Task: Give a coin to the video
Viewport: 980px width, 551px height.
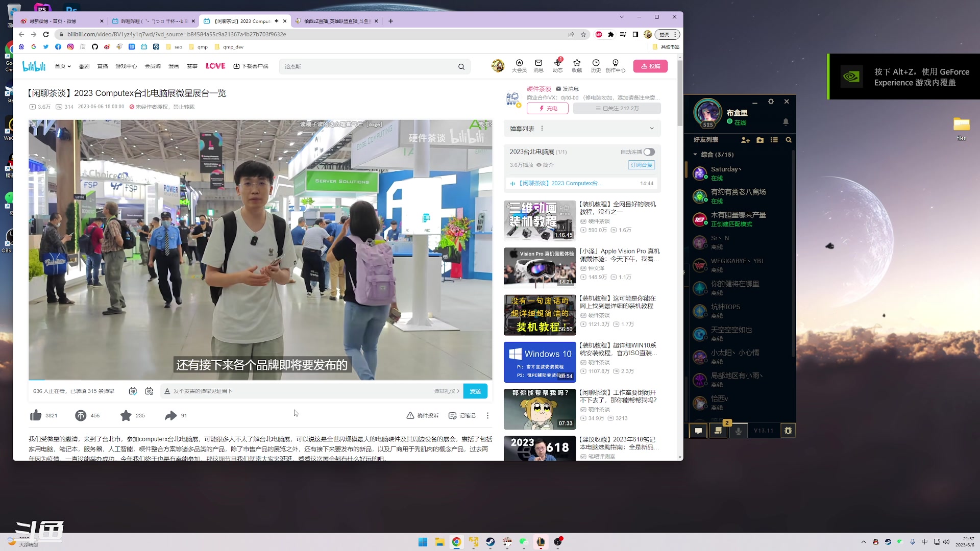Action: coord(81,415)
